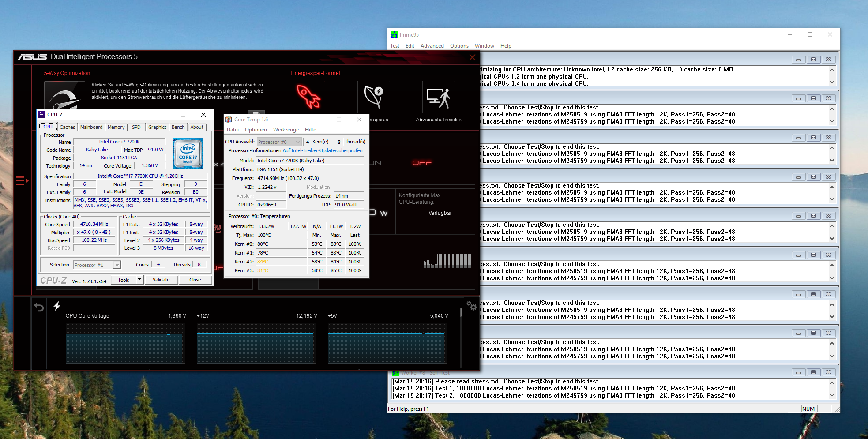868x439 pixels.
Task: Switch to the Graphics tab in CPU-Z
Action: tap(158, 127)
